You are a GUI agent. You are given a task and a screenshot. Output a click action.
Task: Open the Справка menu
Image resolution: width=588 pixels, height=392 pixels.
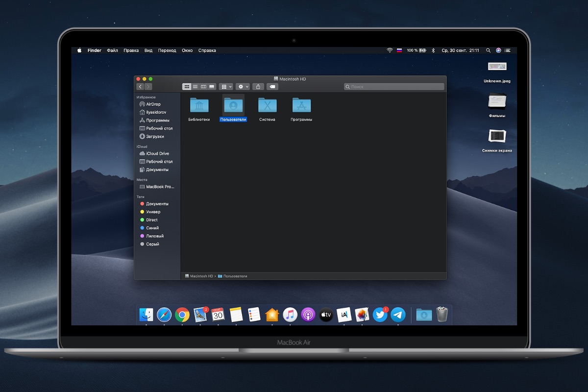207,50
